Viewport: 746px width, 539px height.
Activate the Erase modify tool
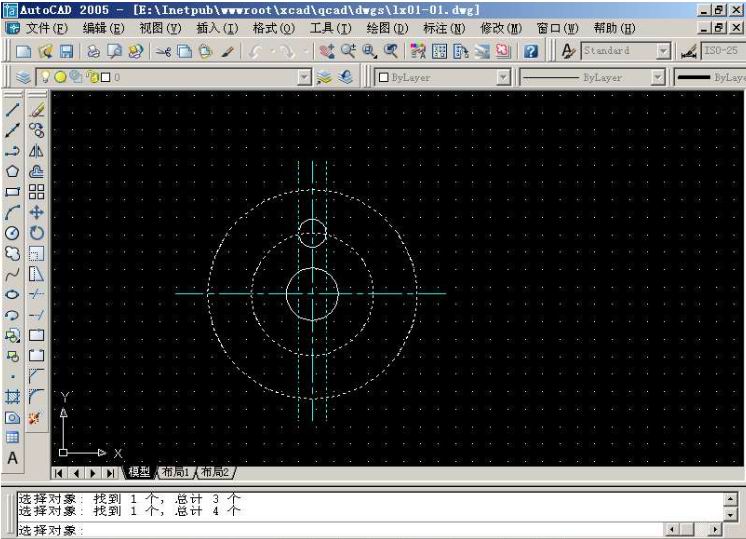click(37, 109)
